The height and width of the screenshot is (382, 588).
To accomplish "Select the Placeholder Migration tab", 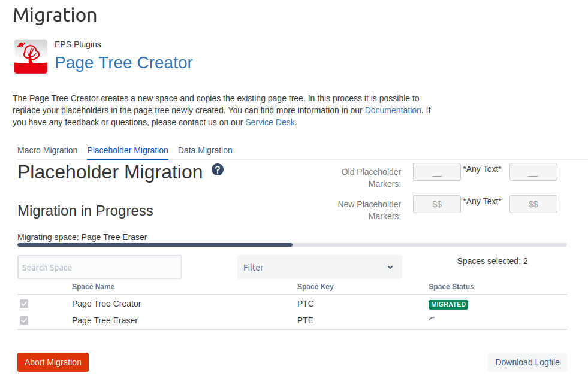I will pos(128,150).
